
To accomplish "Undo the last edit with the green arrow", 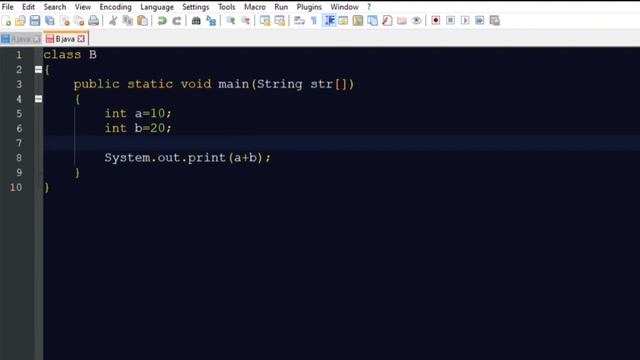I will pyautogui.click(x=162, y=20).
